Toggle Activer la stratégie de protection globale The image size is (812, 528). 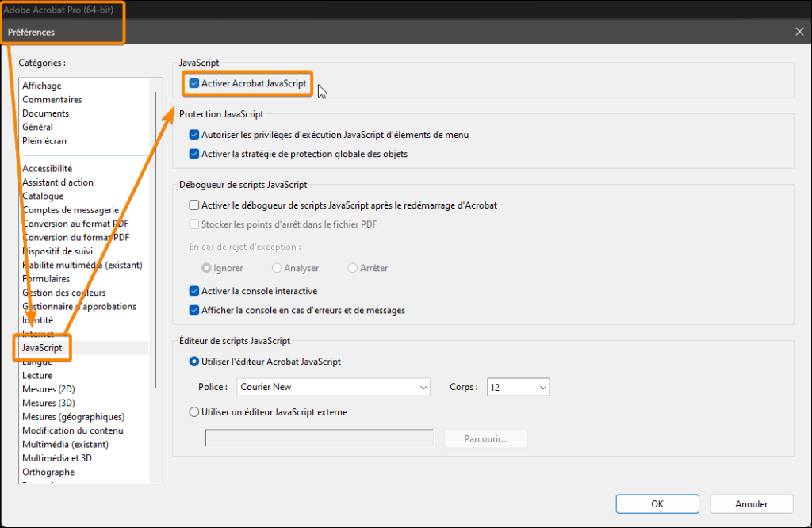coord(194,154)
